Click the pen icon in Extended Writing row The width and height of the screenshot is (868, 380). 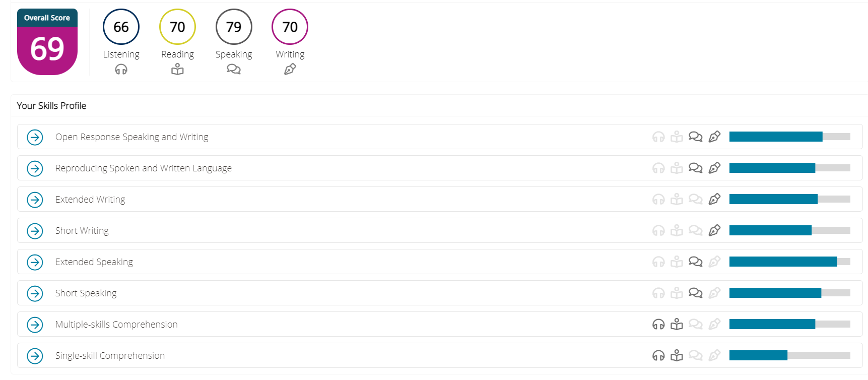[714, 199]
